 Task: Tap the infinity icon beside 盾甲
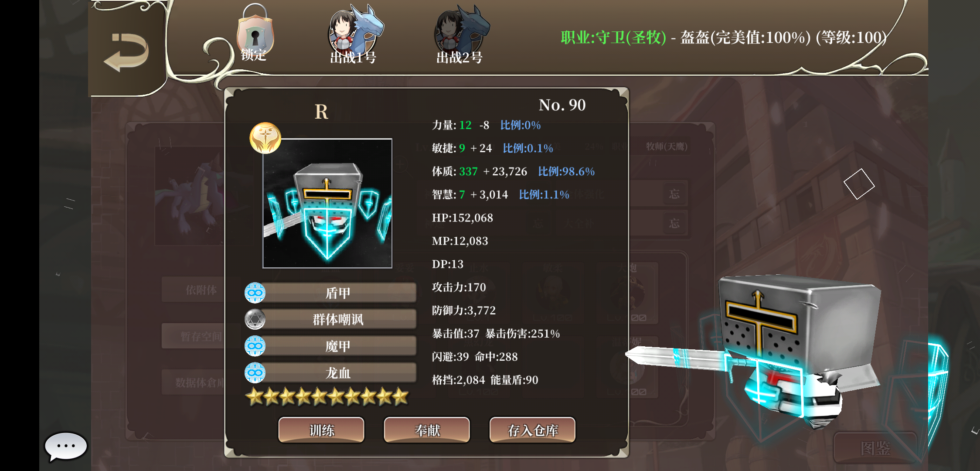click(255, 293)
